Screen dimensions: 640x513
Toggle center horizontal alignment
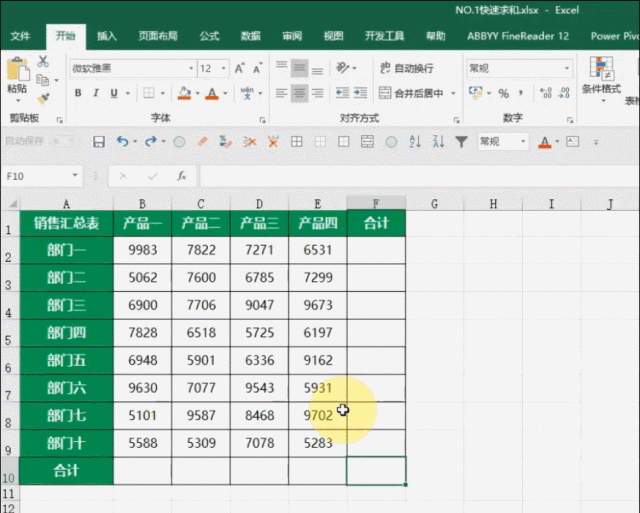pos(299,93)
